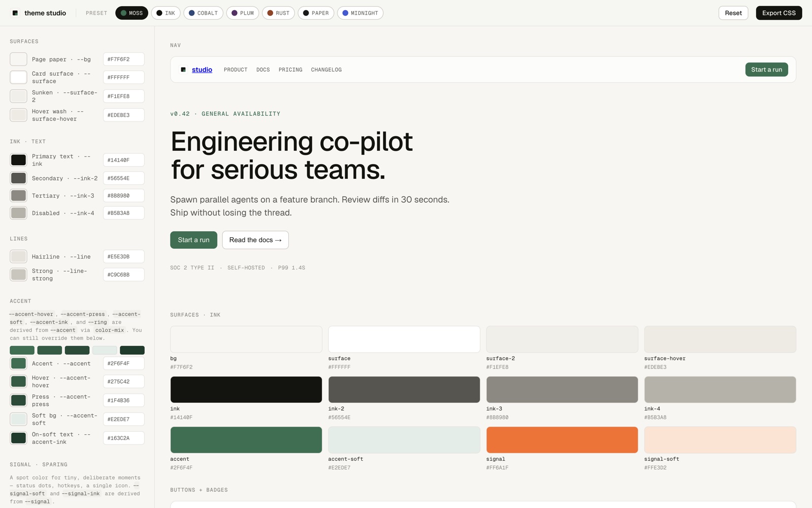Select the Paper preset
Viewport: 812px width, 508px height.
(x=316, y=13)
